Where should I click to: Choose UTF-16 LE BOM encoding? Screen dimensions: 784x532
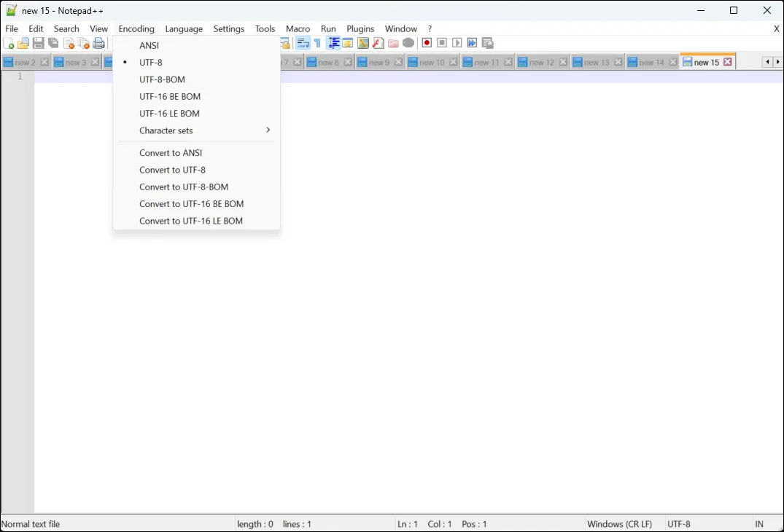(169, 114)
